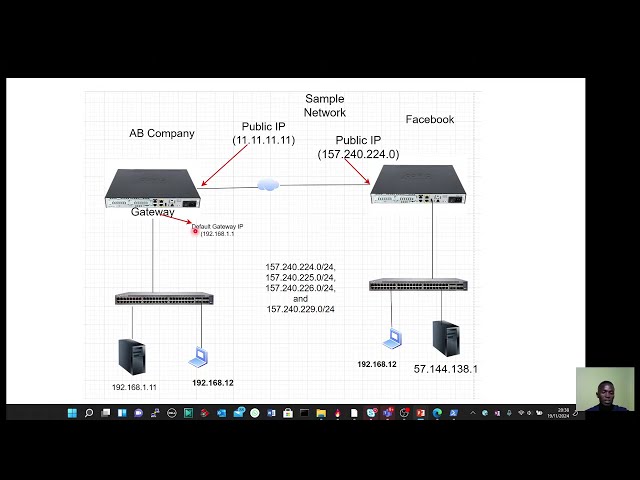The image size is (640, 480).
Task: Open Microsoft Store in taskbar
Action: coord(288,413)
